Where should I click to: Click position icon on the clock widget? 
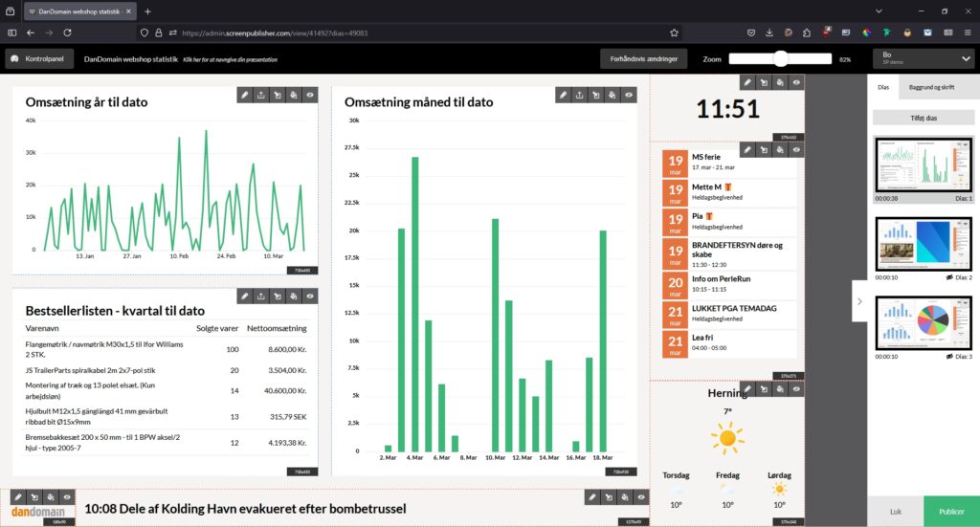(764, 82)
